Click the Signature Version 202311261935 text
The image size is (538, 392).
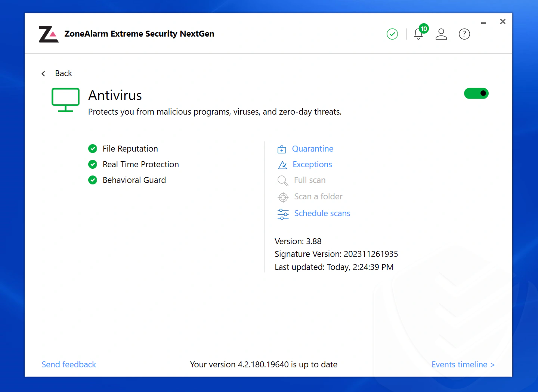pyautogui.click(x=336, y=254)
